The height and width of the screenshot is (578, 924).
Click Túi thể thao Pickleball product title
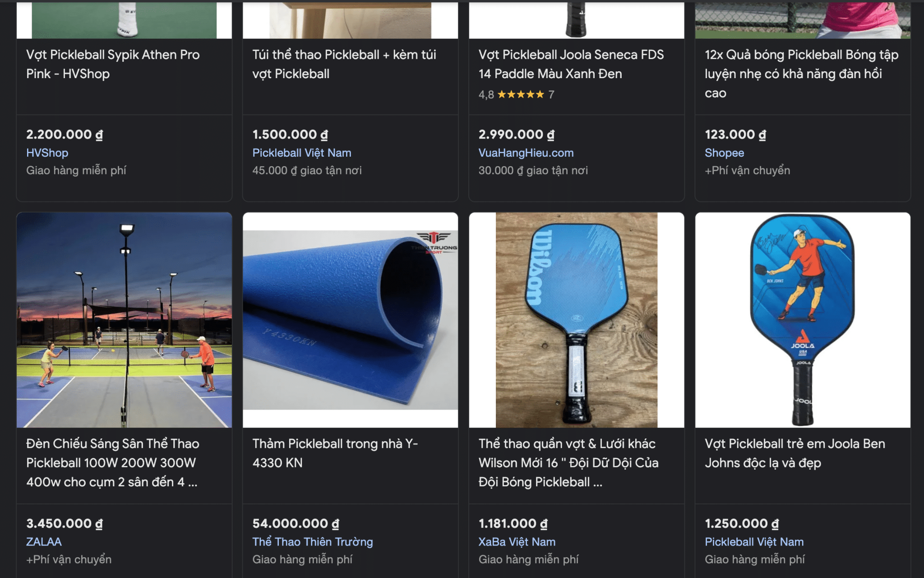(344, 64)
